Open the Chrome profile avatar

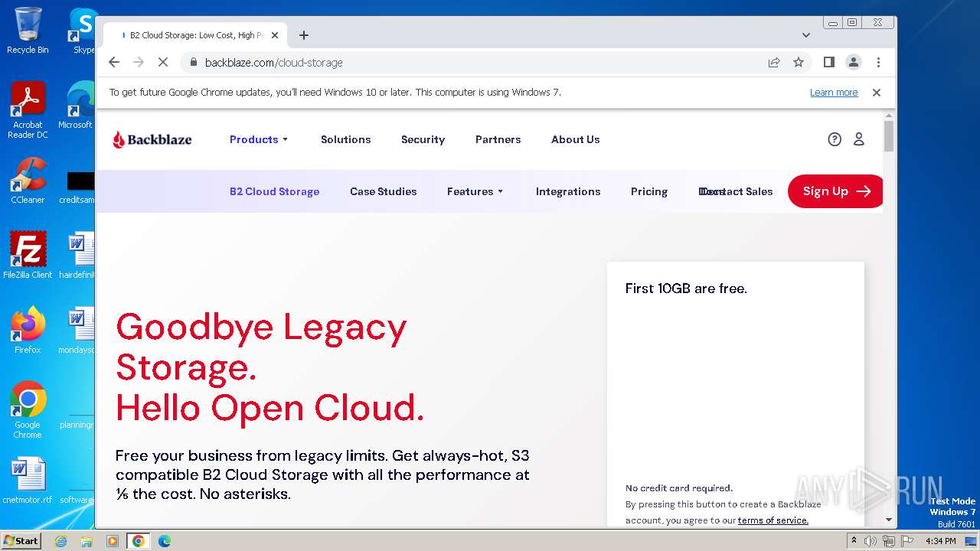click(x=853, y=63)
